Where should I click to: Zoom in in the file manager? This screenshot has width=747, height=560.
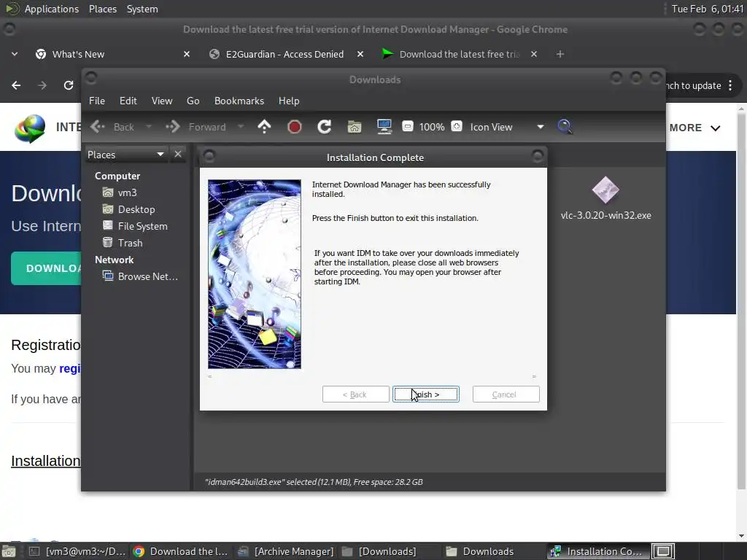pos(457,127)
